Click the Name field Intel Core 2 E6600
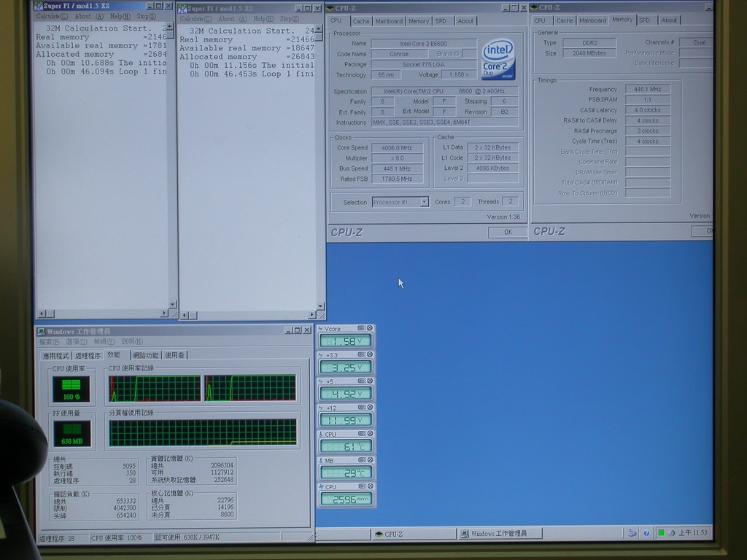This screenshot has height=560, width=747. point(424,43)
